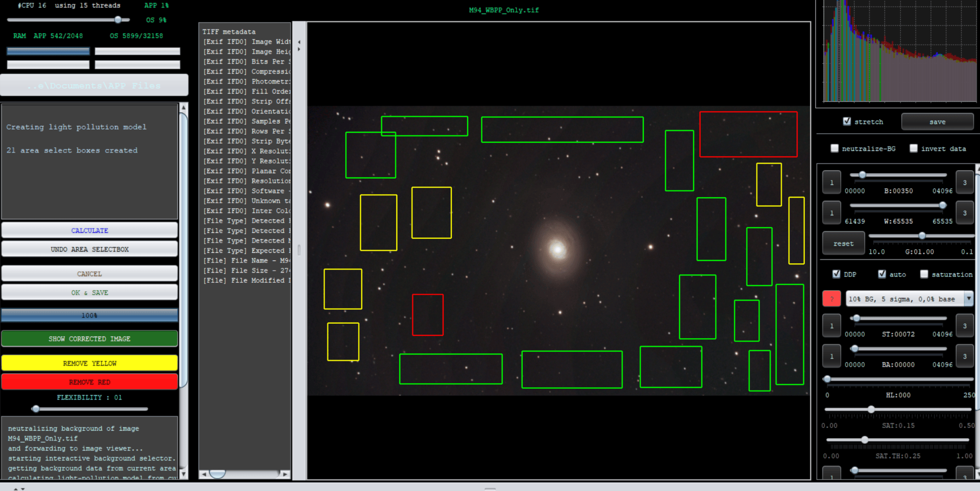Click the left stepper of B:00350 slider

tap(831, 182)
